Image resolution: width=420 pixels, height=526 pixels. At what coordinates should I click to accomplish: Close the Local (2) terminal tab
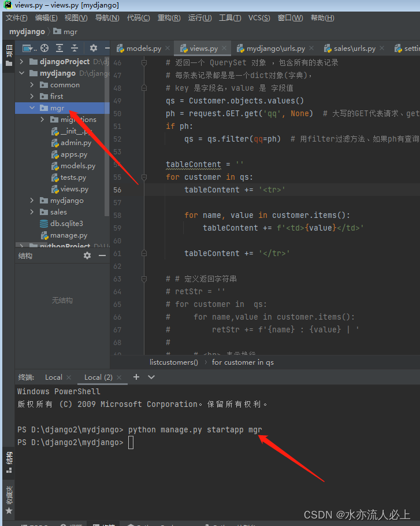point(119,377)
